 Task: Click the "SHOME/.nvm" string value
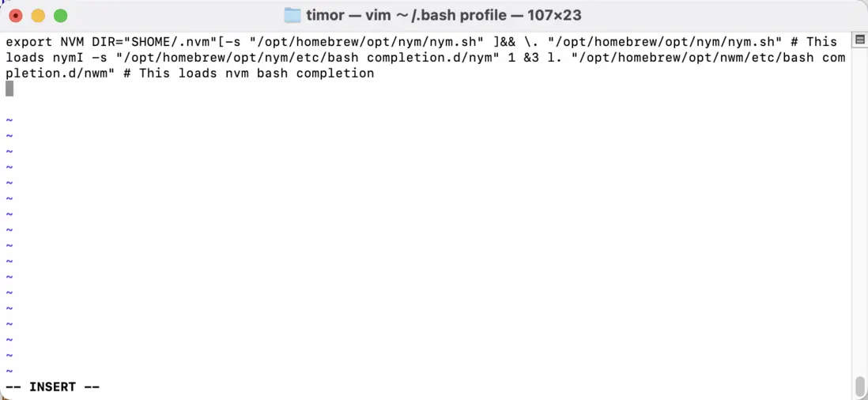166,42
